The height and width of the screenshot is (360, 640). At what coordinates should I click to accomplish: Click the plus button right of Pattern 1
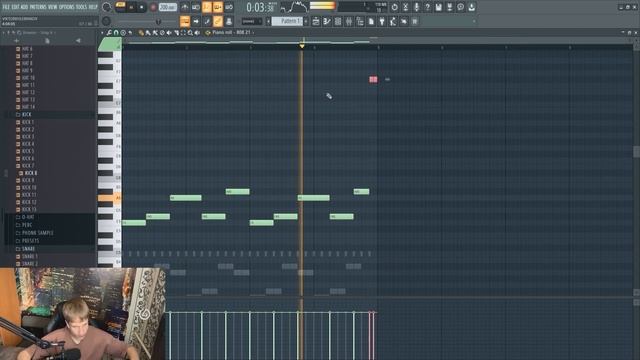tap(306, 21)
